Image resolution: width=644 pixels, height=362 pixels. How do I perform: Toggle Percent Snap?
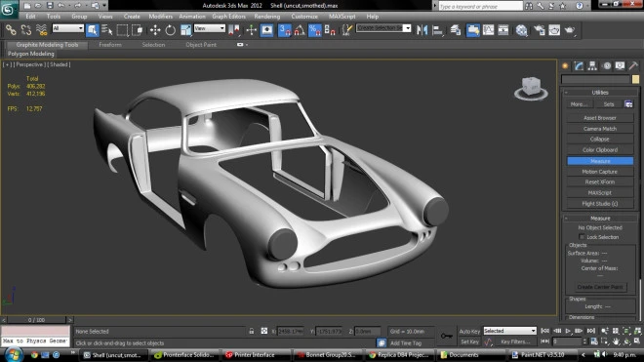pos(314,30)
